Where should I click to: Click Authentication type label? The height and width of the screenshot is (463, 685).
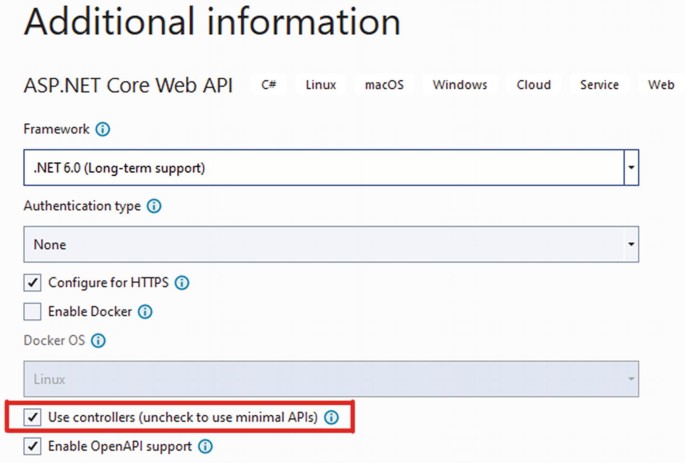click(x=82, y=206)
